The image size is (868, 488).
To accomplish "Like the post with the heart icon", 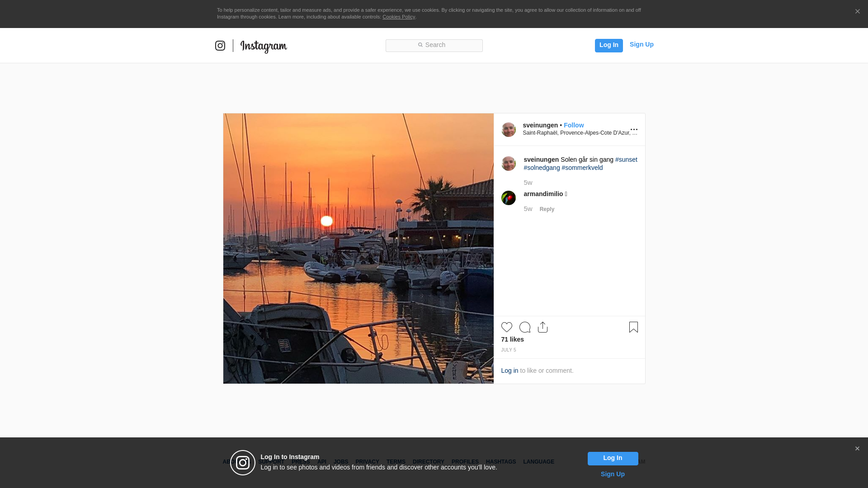I will (x=506, y=327).
